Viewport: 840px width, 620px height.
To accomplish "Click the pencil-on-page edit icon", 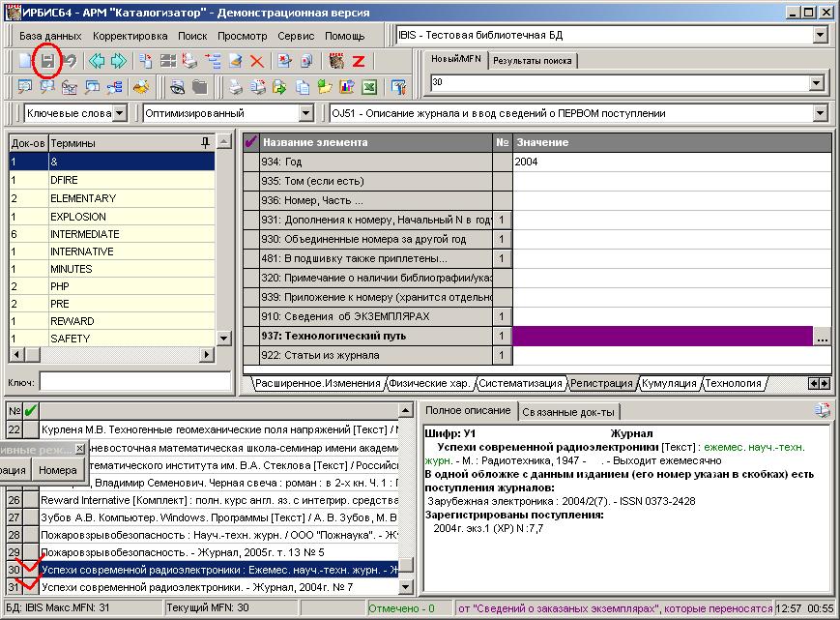I will (235, 61).
